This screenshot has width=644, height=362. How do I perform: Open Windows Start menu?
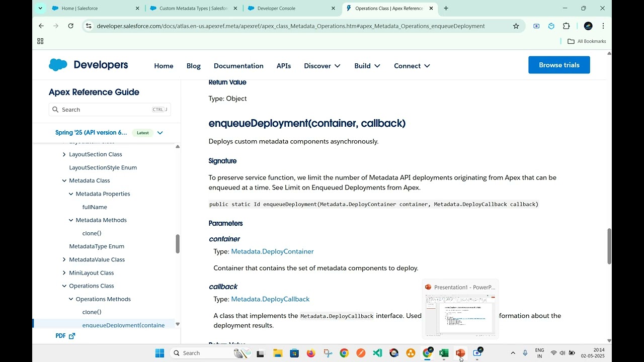pos(159,353)
